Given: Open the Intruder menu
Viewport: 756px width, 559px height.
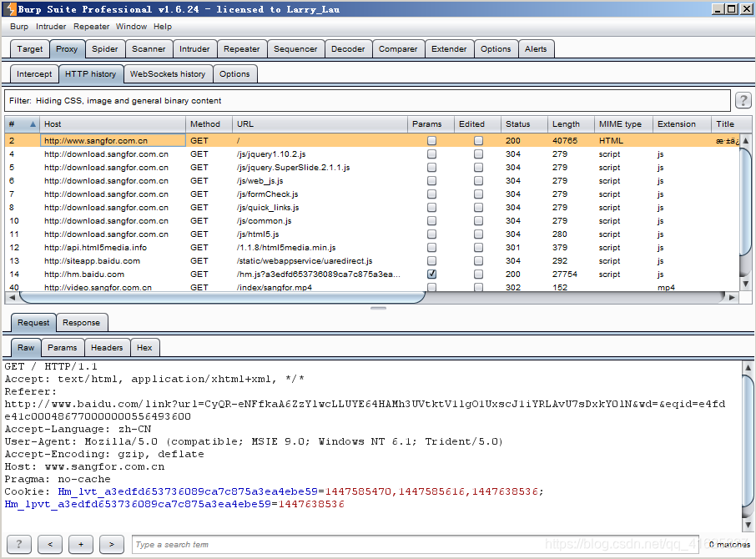Looking at the screenshot, I should (51, 27).
